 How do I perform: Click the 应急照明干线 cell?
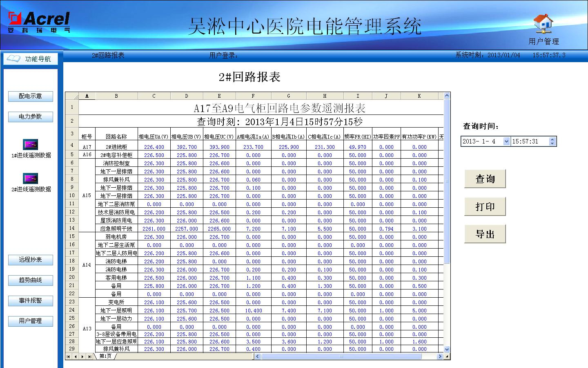(x=116, y=229)
